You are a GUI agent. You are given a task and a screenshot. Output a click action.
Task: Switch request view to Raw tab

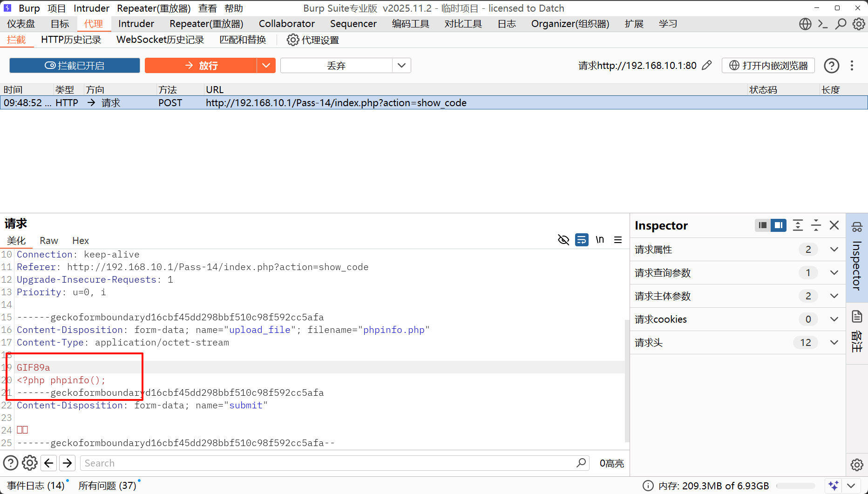(x=49, y=241)
